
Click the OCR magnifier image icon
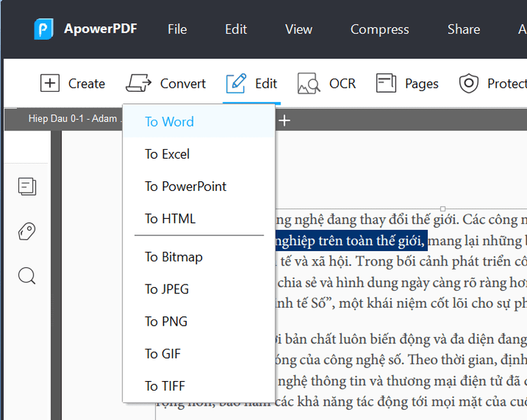click(309, 83)
